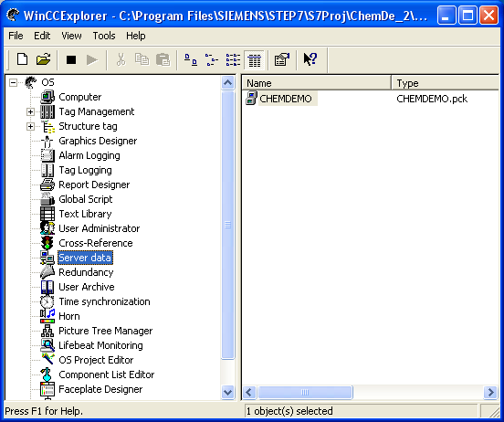Click the Copy toolbar icon
Image resolution: width=504 pixels, height=422 pixels.
[142, 59]
